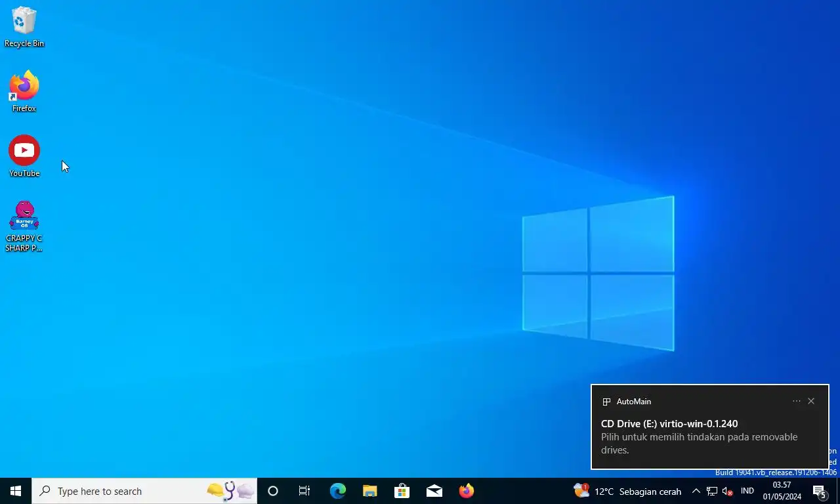Open the Windows Start menu
This screenshot has height=504, width=840.
(16, 491)
